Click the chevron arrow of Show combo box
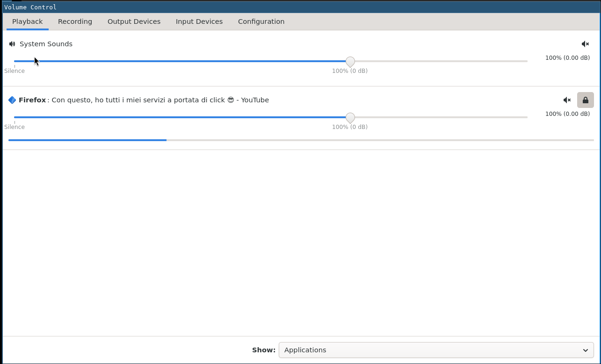This screenshot has width=601, height=364. coord(585,350)
